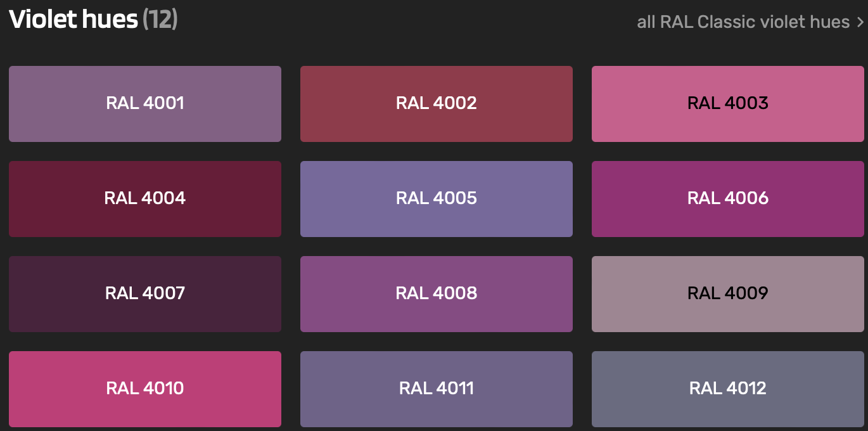The height and width of the screenshot is (431, 868).
Task: Open all RAL Classic violet hues link
Action: coord(743,22)
